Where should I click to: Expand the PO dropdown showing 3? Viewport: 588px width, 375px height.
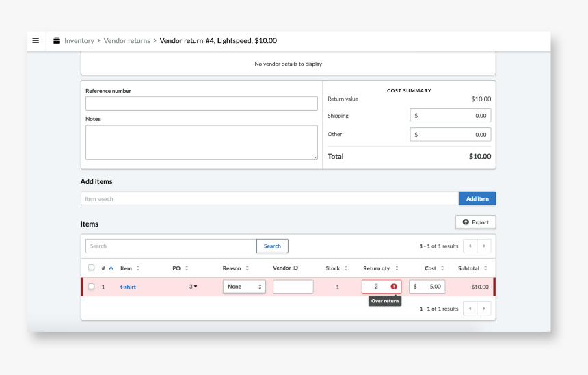pos(193,287)
